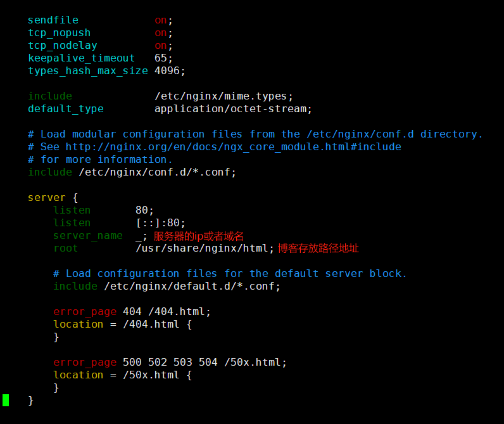Click the error_page 404 directive line
The width and height of the screenshot is (504, 424).
pyautogui.click(x=132, y=311)
